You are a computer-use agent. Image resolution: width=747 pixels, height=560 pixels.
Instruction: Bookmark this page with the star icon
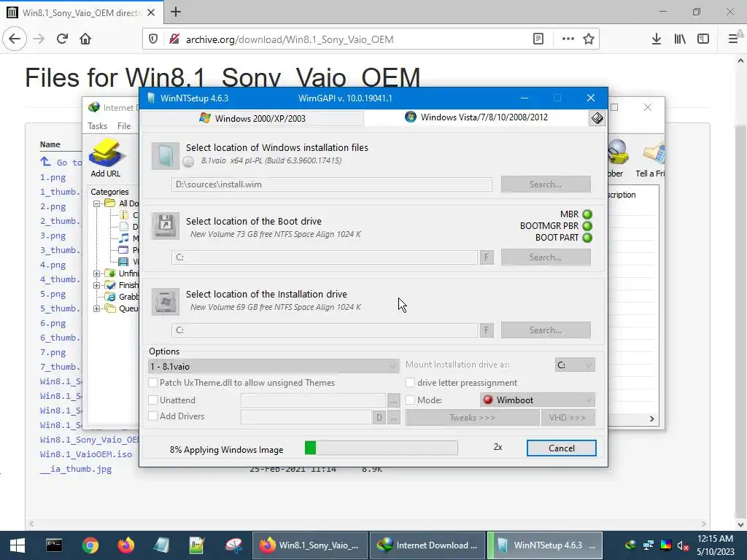click(589, 39)
